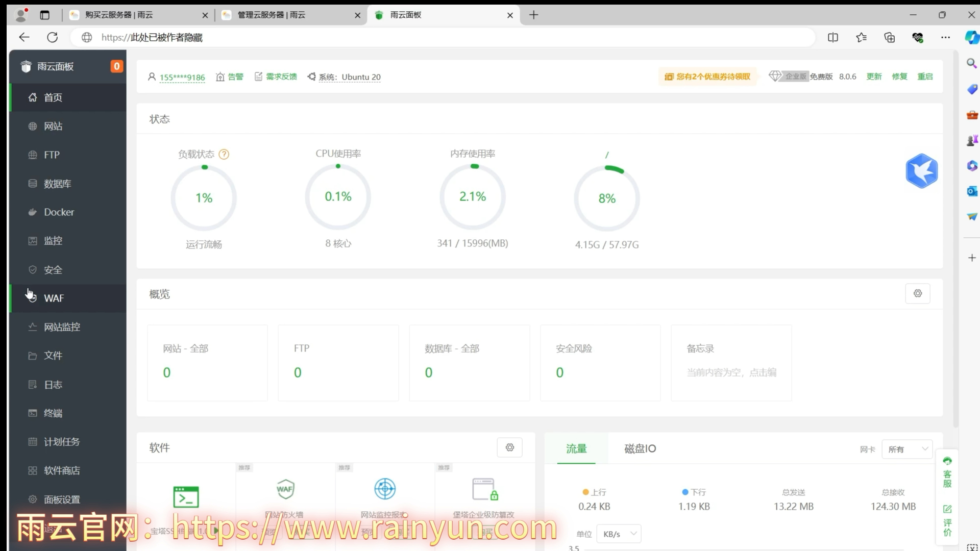Click the 更新 update link

(x=874, y=77)
